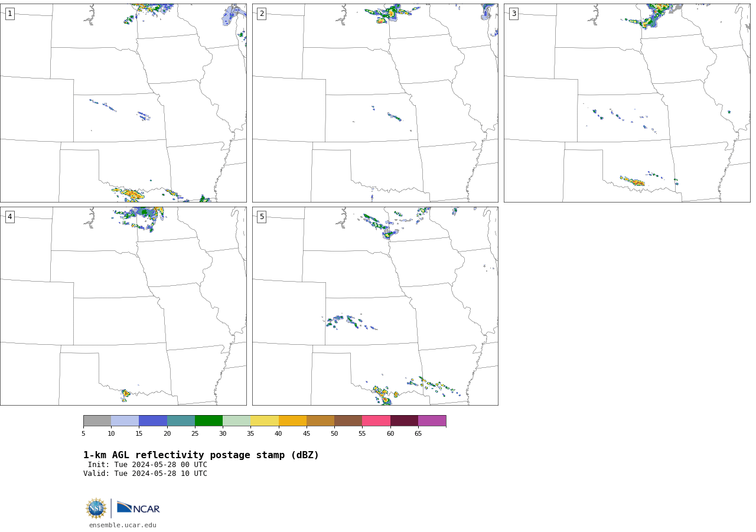Open ensemble member 1 map panel
Screen dimensions: 756x532
[x=123, y=103]
